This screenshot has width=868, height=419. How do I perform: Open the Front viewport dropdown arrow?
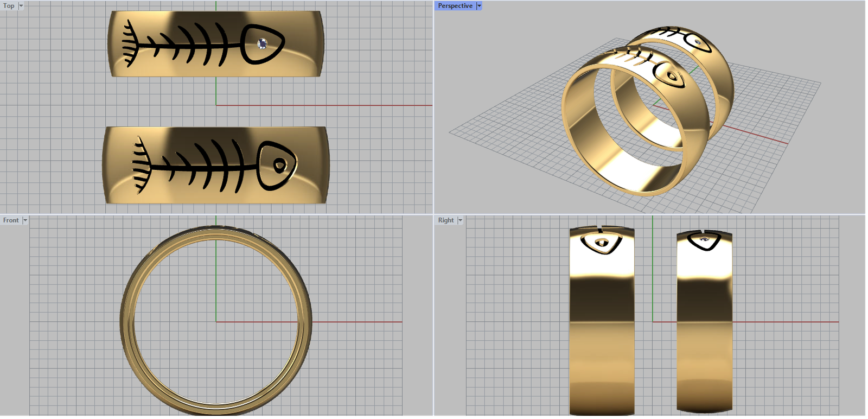click(25, 220)
